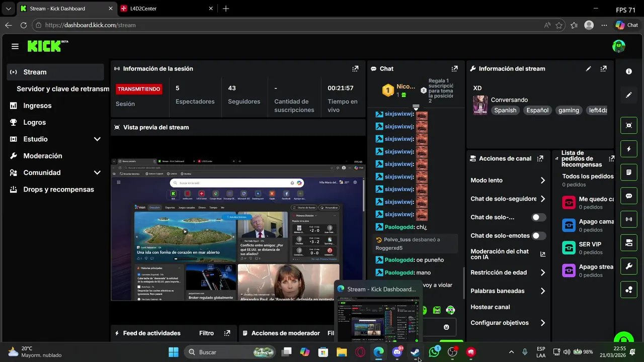The image size is (644, 362).
Task: Show hidden system tray icons
Action: click(x=511, y=352)
